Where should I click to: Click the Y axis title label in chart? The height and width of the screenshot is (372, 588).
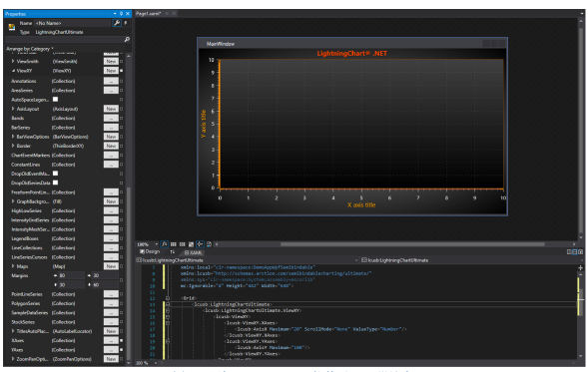(204, 124)
